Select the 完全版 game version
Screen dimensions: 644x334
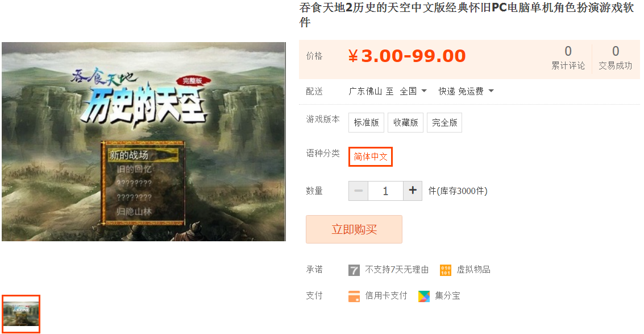point(444,122)
